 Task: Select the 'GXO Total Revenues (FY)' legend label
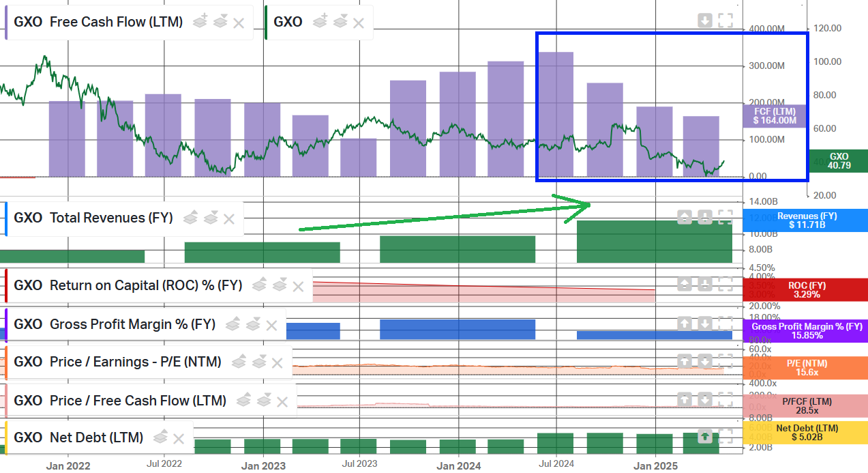point(93,218)
